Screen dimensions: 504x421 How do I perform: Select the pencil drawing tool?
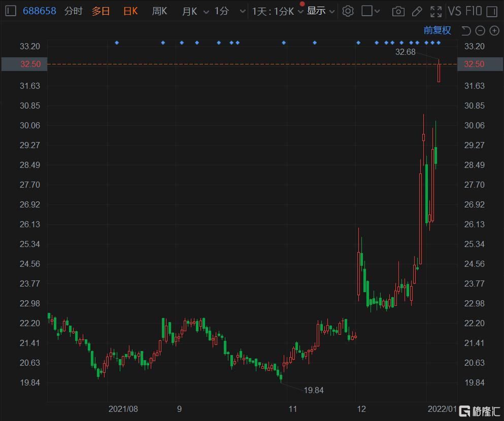click(x=417, y=11)
